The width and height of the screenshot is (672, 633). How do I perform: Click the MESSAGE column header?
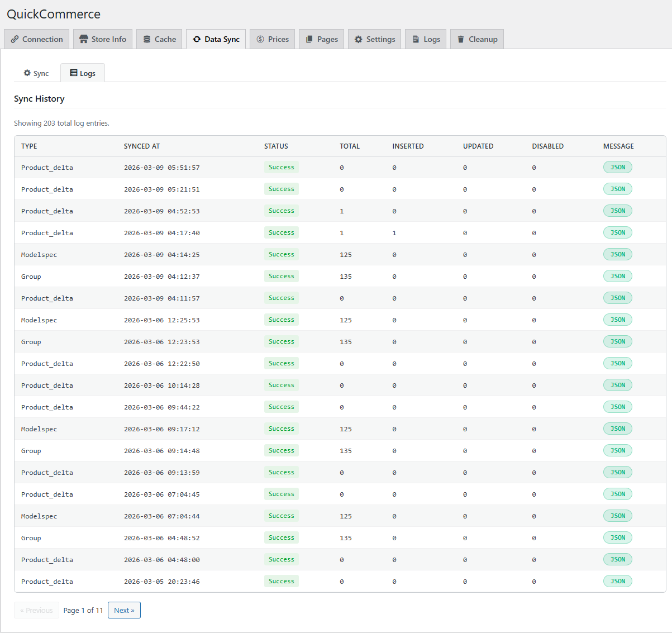(618, 146)
